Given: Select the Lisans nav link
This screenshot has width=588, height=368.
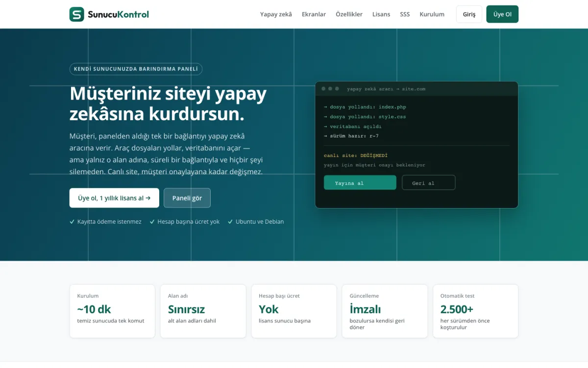Looking at the screenshot, I should [381, 14].
